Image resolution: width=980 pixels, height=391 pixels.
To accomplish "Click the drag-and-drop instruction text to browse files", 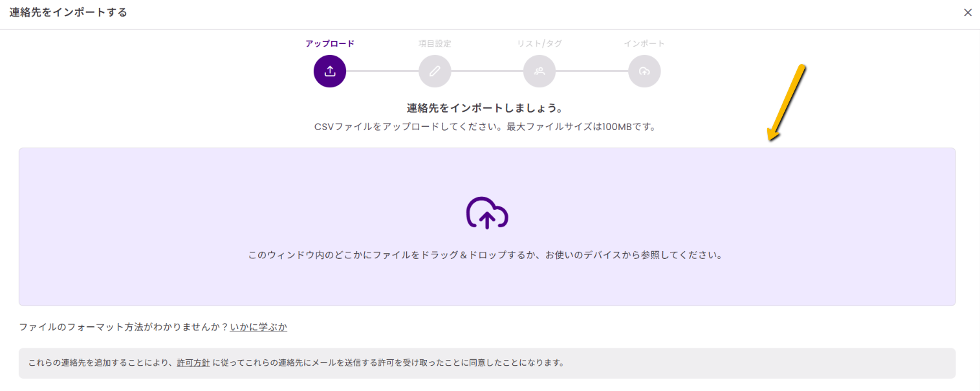I will tap(485, 255).
